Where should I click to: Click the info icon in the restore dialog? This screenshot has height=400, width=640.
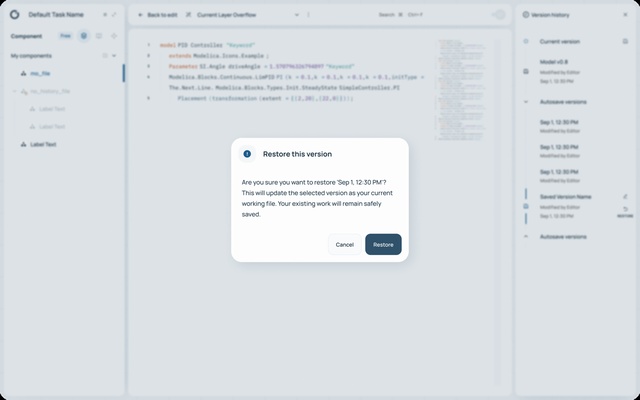pyautogui.click(x=247, y=154)
